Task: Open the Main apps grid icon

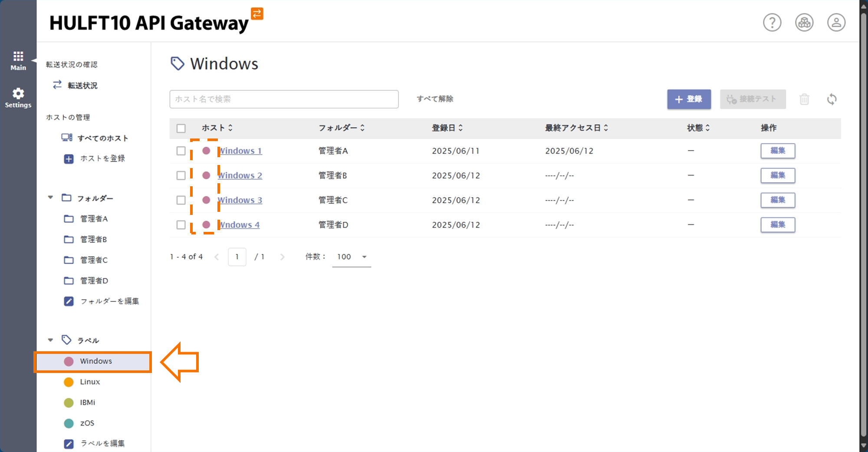Action: (x=18, y=56)
